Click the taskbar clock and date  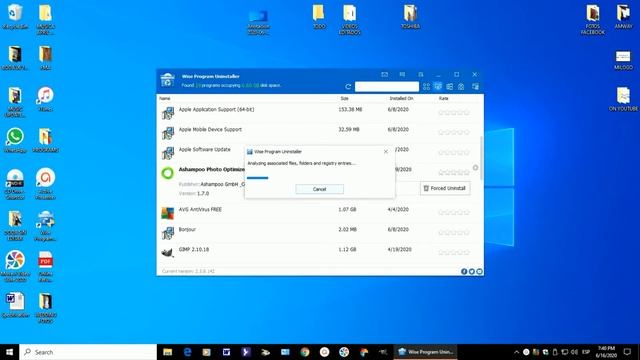[x=606, y=352]
